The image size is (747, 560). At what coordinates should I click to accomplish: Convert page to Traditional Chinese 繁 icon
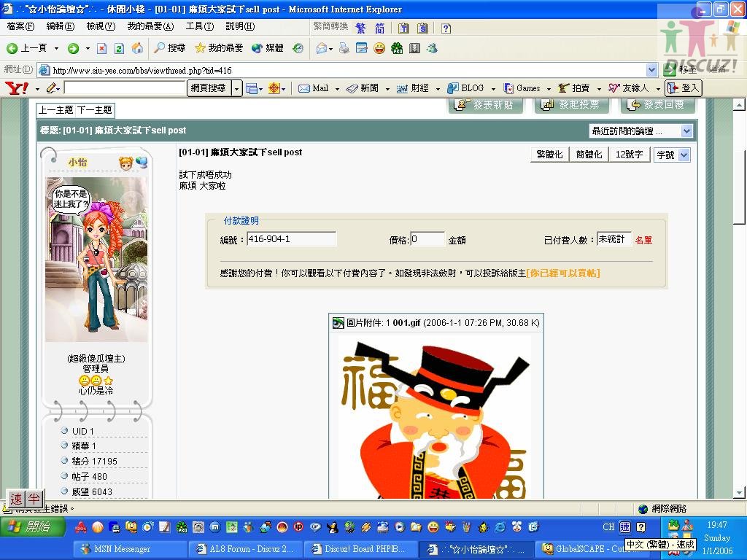[x=360, y=28]
